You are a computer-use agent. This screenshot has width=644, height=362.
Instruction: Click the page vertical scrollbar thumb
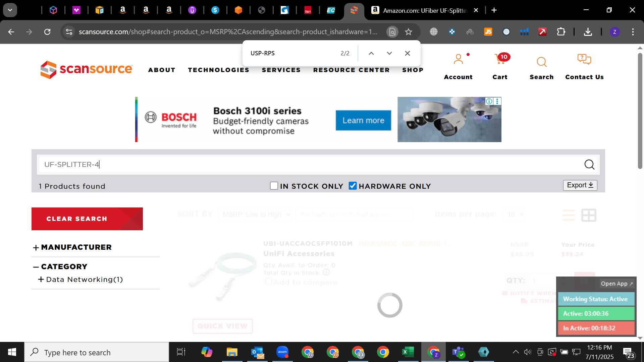(x=640, y=111)
